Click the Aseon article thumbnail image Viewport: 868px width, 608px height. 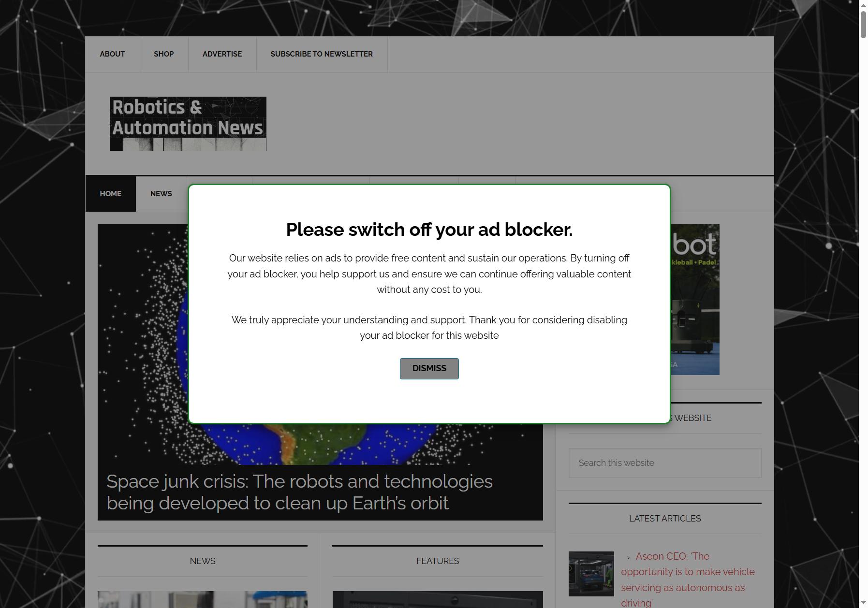[591, 574]
